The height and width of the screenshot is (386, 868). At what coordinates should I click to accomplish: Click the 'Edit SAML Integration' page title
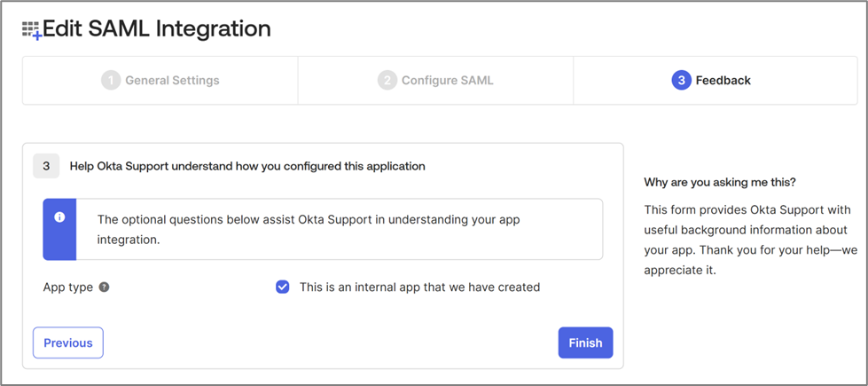(157, 29)
